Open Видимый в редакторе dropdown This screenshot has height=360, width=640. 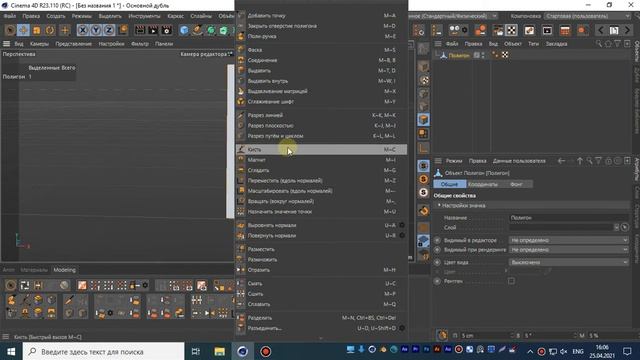(569, 240)
